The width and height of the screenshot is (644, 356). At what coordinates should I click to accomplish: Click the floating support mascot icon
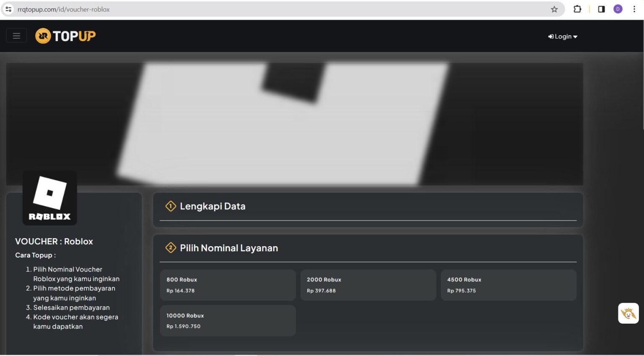[x=628, y=313]
